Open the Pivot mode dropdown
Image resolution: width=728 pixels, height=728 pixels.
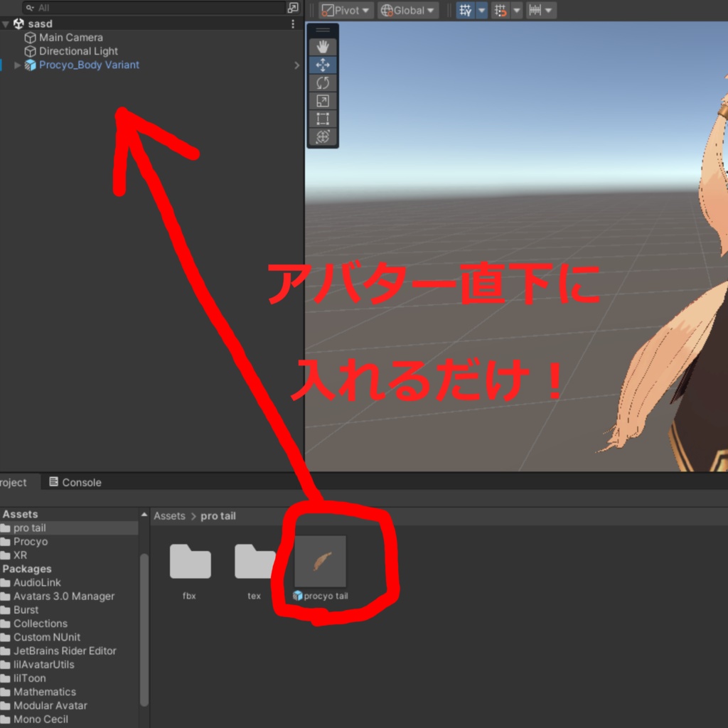[x=345, y=10]
